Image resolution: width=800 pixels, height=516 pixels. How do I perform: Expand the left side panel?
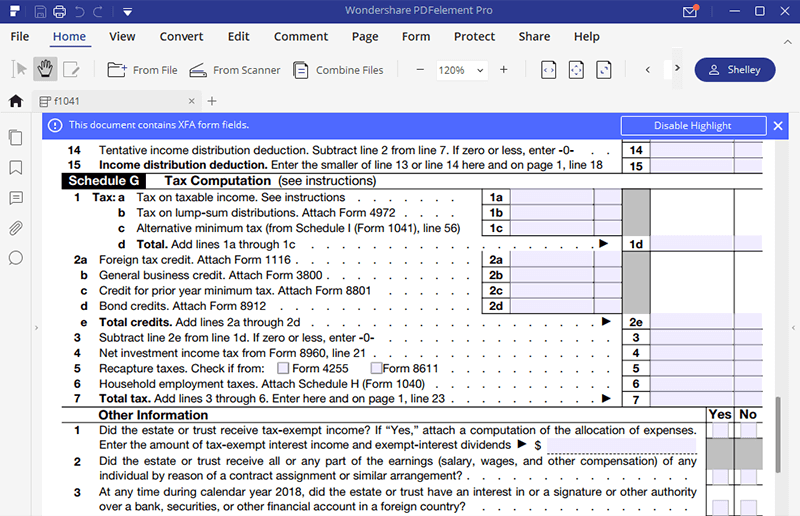tap(36, 328)
